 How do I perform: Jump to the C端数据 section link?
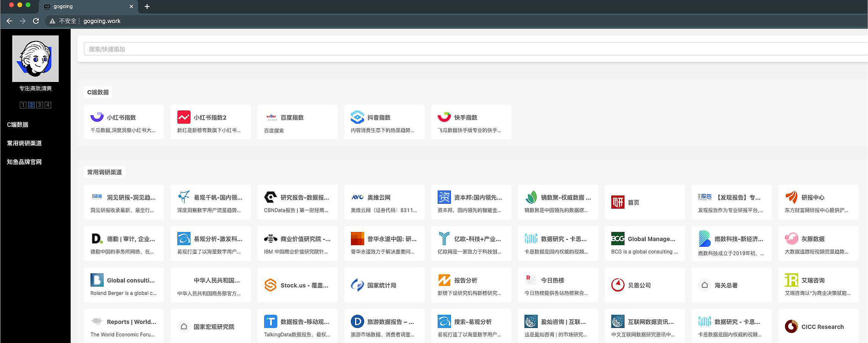point(18,124)
